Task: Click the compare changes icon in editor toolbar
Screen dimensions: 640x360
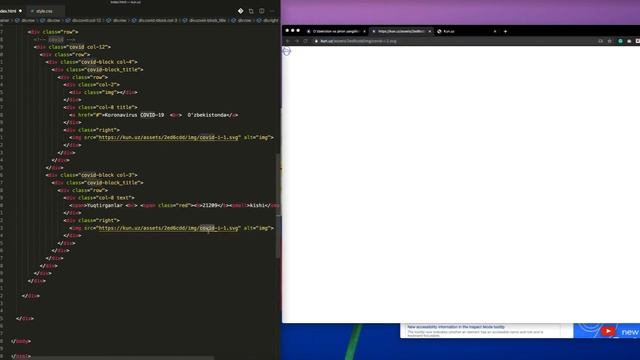Action: [x=251, y=11]
